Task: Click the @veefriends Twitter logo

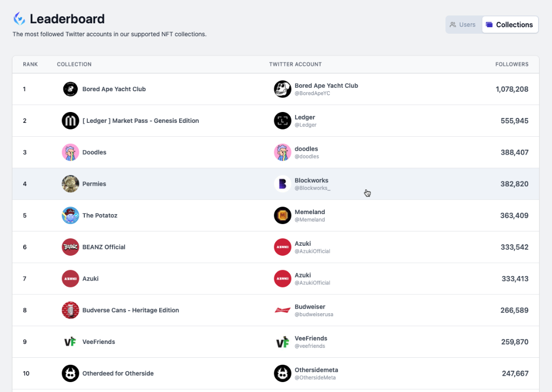Action: tap(283, 341)
